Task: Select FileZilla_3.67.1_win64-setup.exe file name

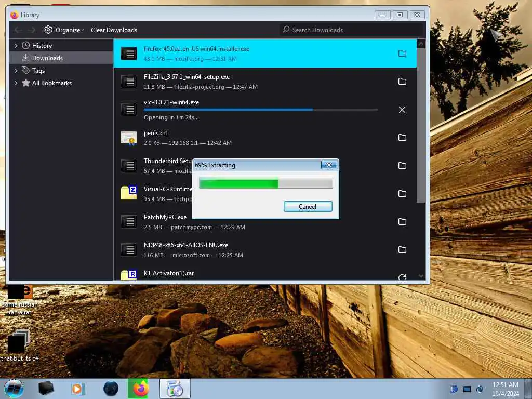Action: point(187,77)
